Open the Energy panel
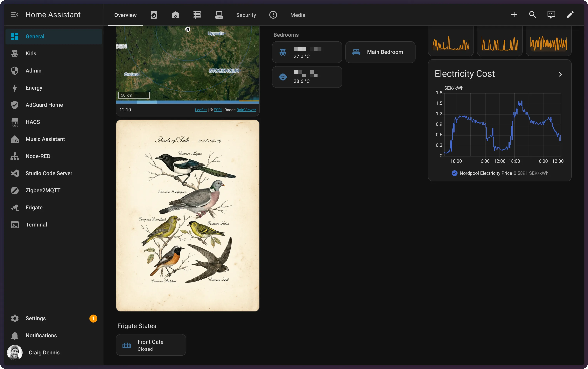 [x=54, y=88]
